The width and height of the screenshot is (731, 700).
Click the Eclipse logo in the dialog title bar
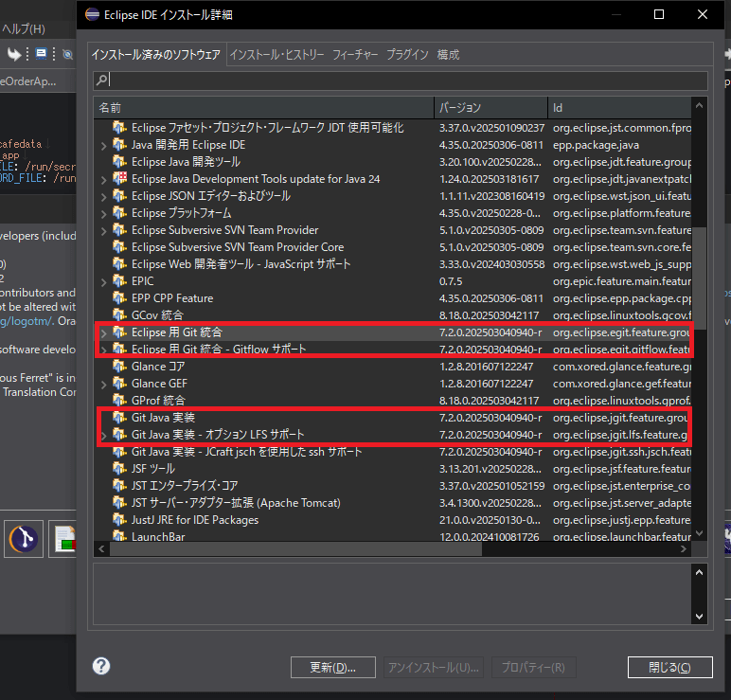(x=91, y=14)
